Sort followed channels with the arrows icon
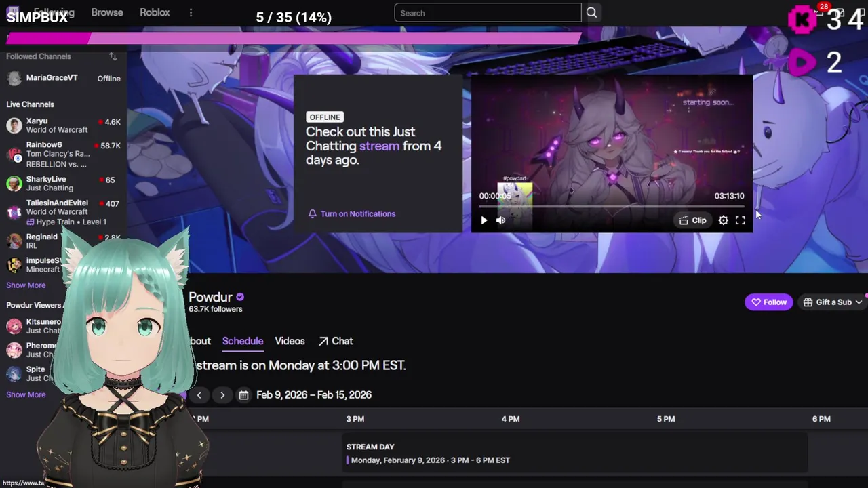The height and width of the screenshot is (488, 868). tap(113, 56)
